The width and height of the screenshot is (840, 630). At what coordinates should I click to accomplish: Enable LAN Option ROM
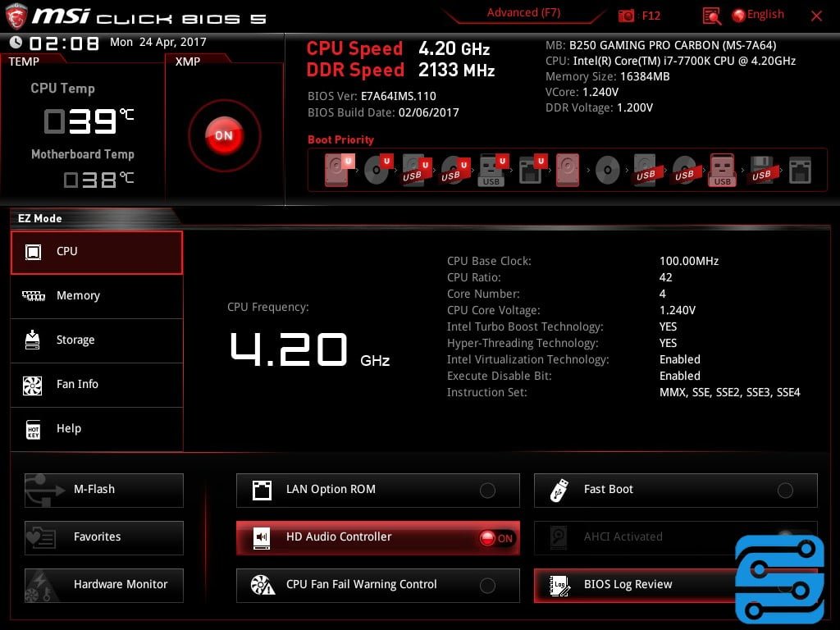487,490
